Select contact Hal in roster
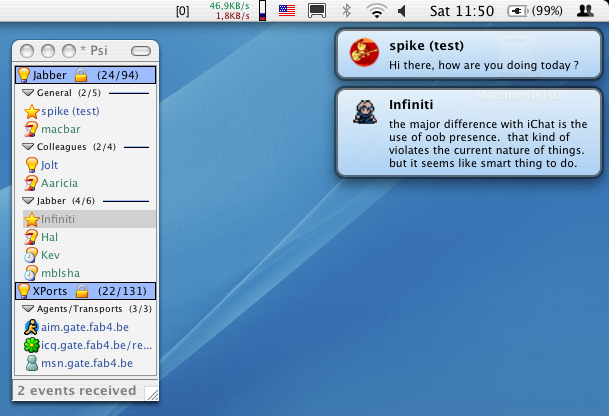This screenshot has width=609, height=416. (89, 237)
